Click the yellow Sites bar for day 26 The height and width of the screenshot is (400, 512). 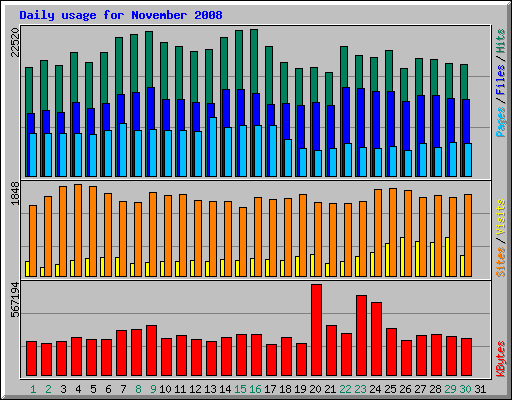(x=402, y=257)
